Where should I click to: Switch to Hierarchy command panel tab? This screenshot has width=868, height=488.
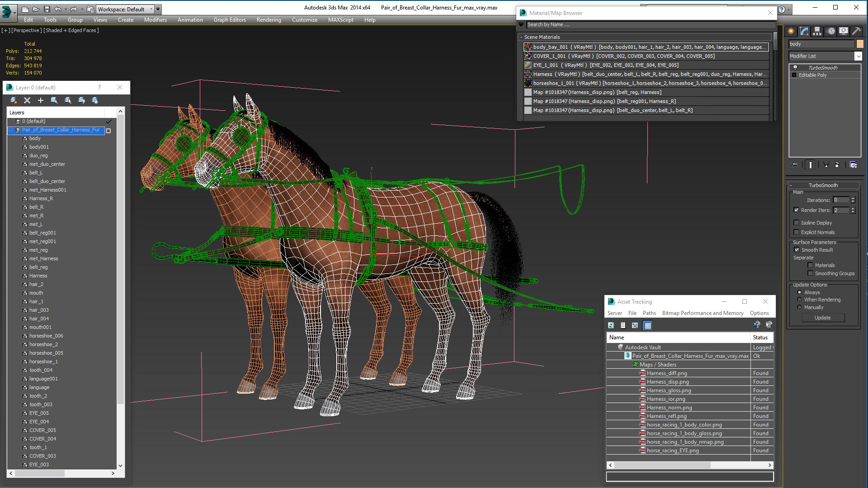point(817,31)
